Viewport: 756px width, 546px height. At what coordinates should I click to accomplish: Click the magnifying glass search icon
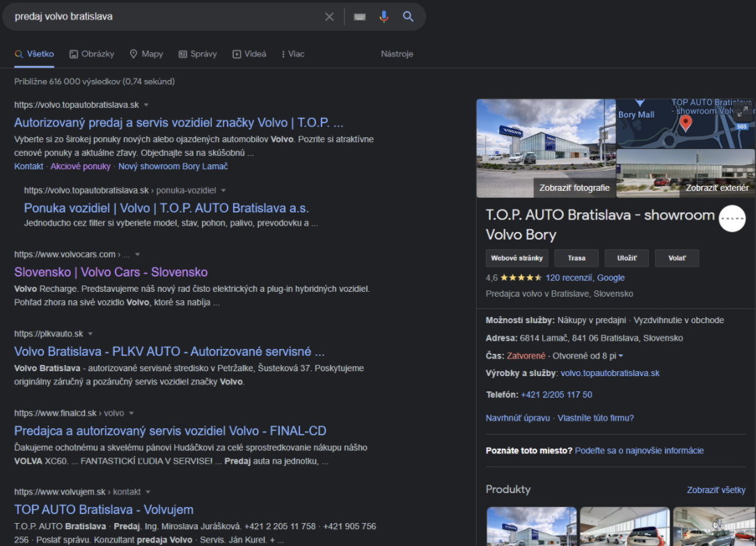408,17
